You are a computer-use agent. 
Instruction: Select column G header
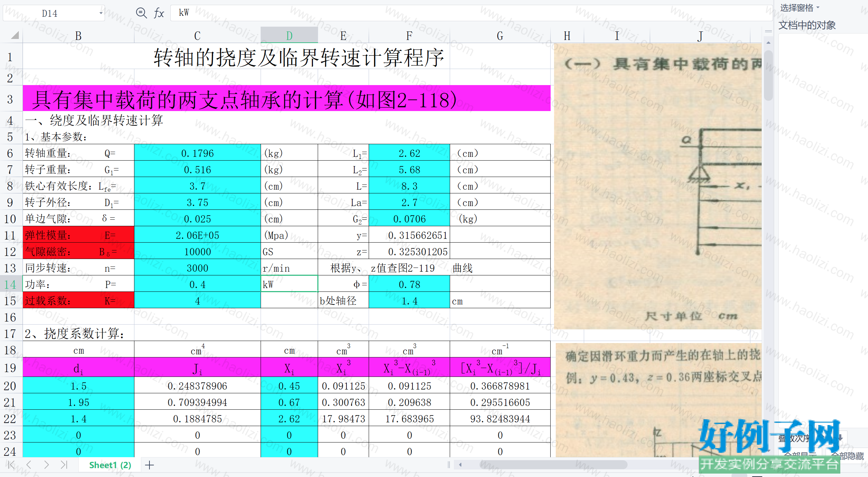500,36
